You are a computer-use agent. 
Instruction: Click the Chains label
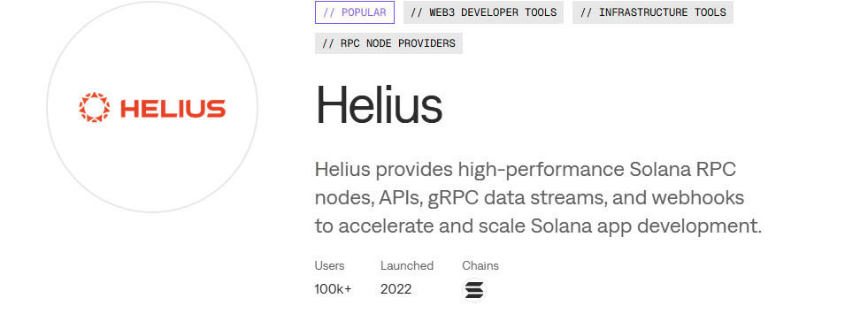[480, 265]
